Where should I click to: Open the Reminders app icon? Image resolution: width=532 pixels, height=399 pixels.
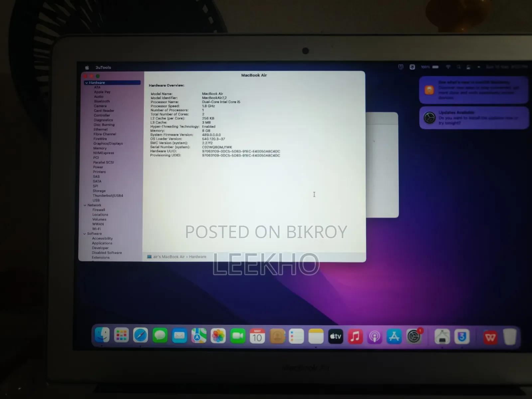[x=296, y=336]
